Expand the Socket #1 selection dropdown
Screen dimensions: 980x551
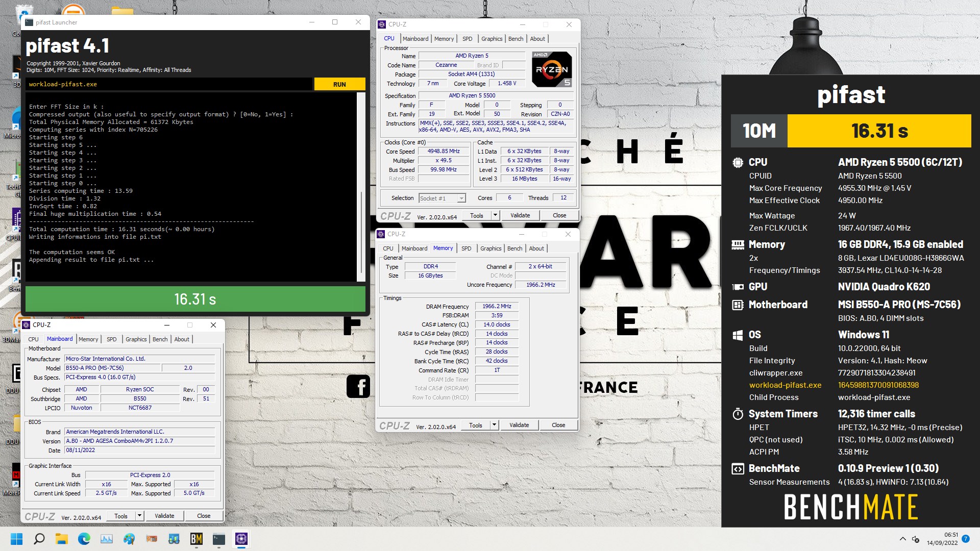pyautogui.click(x=461, y=198)
